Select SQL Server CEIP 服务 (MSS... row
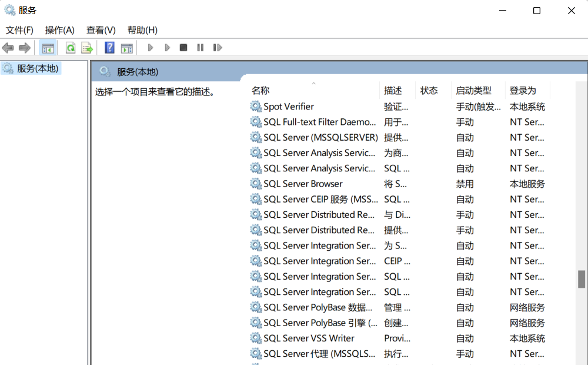Screen dimensions: 588x365 coord(320,199)
